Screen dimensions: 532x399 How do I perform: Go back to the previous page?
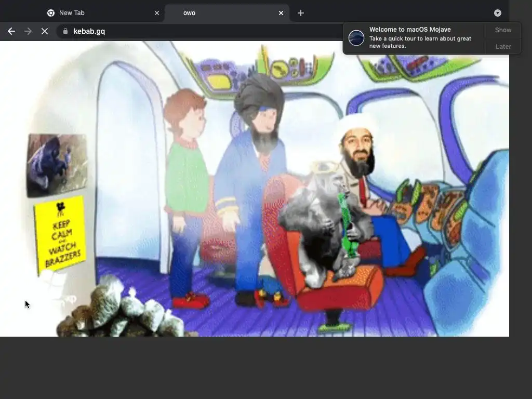click(x=11, y=31)
